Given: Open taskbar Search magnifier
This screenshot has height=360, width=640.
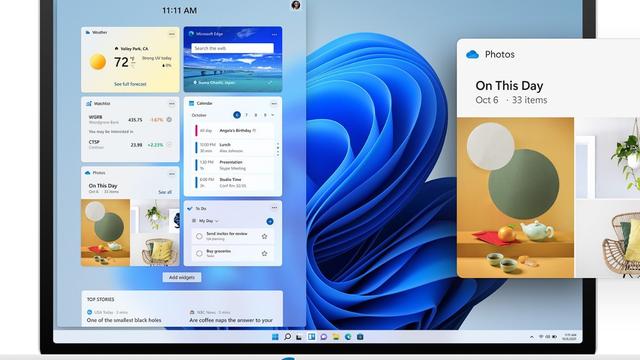Looking at the screenshot, I should click(x=287, y=337).
